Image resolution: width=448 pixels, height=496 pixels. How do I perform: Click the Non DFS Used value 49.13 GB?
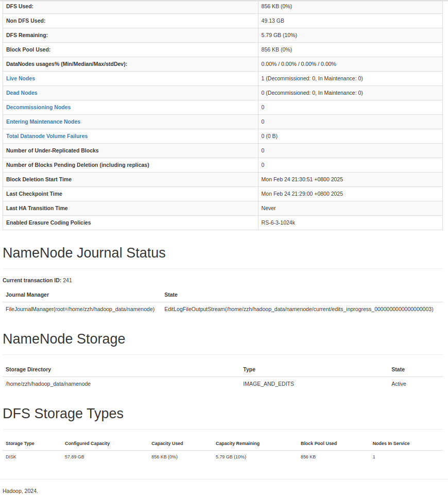(273, 21)
